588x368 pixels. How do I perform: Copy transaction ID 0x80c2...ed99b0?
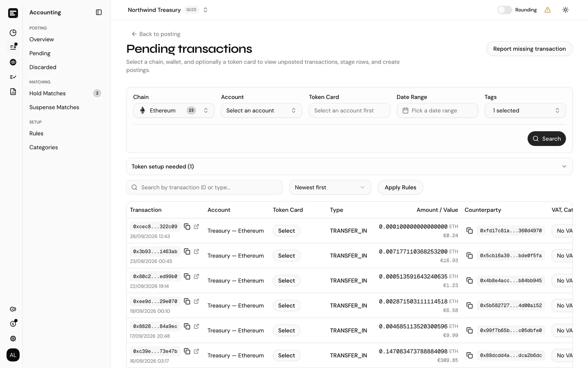(x=187, y=276)
